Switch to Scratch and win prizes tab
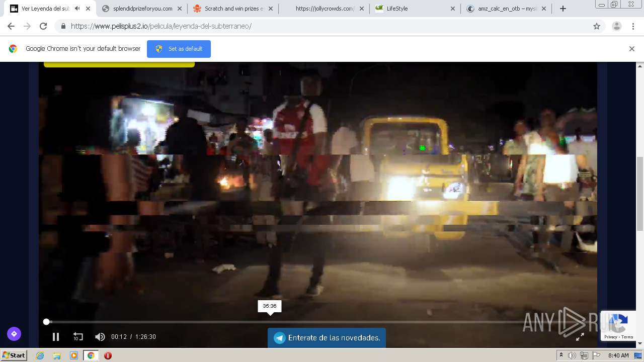 (x=234, y=9)
